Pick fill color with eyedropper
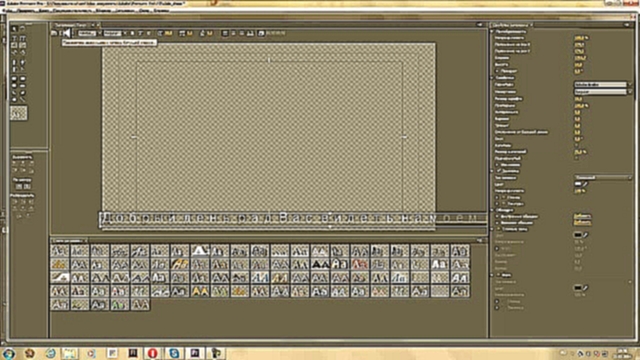The height and width of the screenshot is (360, 640). point(585,184)
